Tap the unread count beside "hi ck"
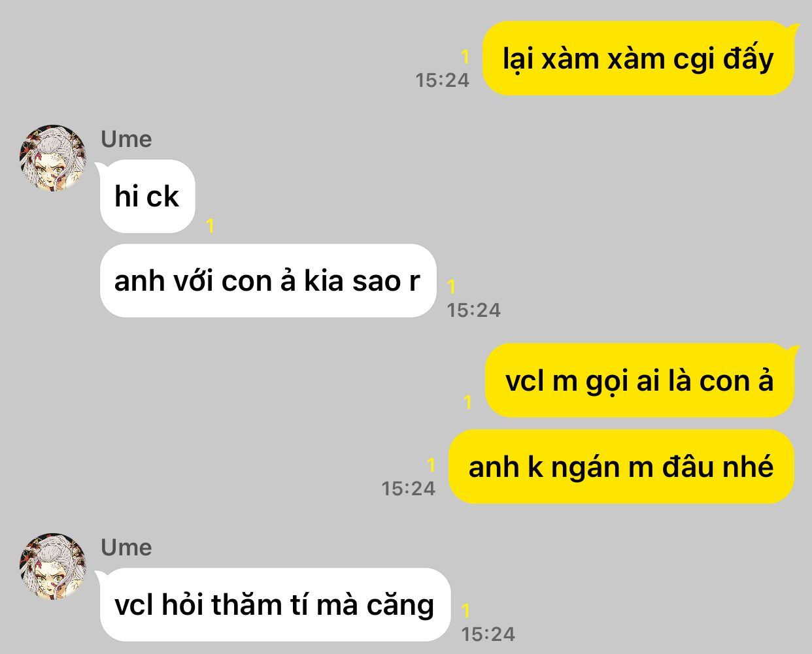812x654 pixels. [210, 227]
